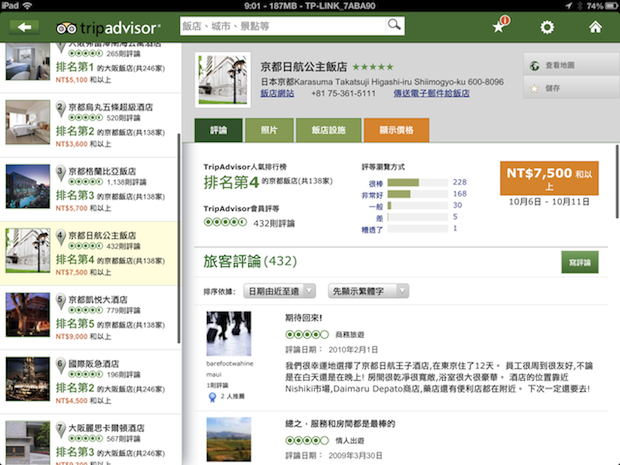This screenshot has width=620, height=465.
Task: Select 京都格蘭比亞飯店 list title
Action: pos(102,171)
